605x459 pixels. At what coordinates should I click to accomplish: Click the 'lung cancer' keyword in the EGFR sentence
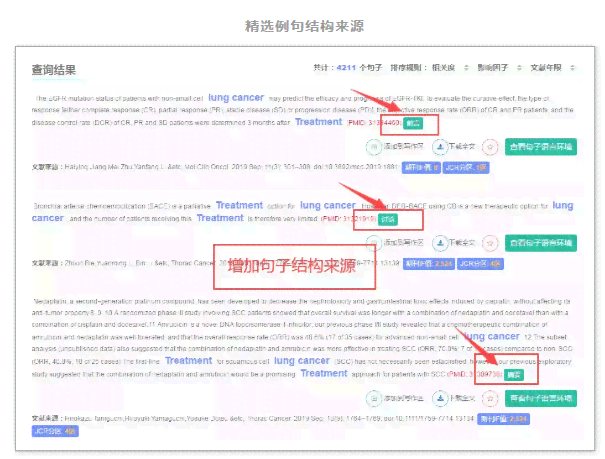pyautogui.click(x=236, y=98)
